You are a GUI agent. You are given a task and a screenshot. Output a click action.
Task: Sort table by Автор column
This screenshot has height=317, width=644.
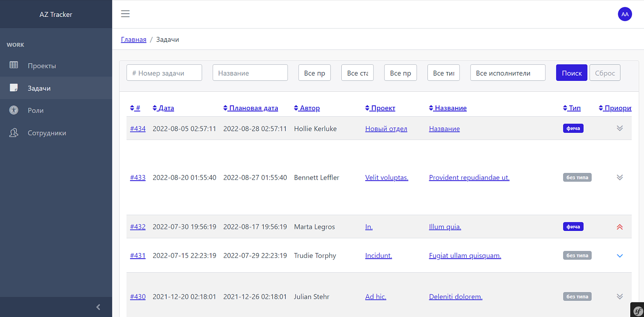(x=307, y=108)
